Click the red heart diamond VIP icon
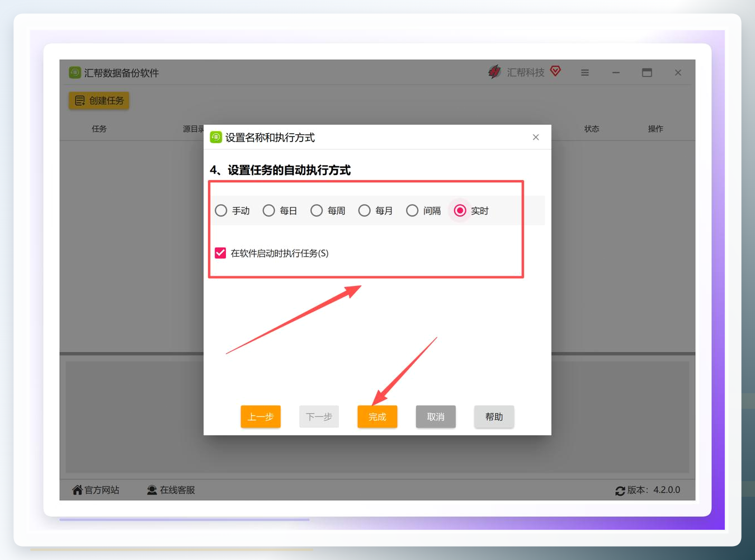Viewport: 755px width, 560px height. 555,71
